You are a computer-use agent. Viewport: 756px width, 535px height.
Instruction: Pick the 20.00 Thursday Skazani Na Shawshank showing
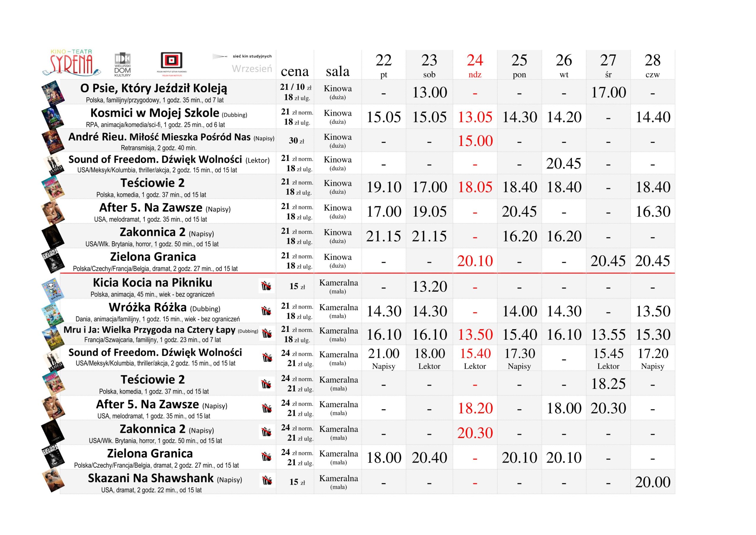pos(653,482)
